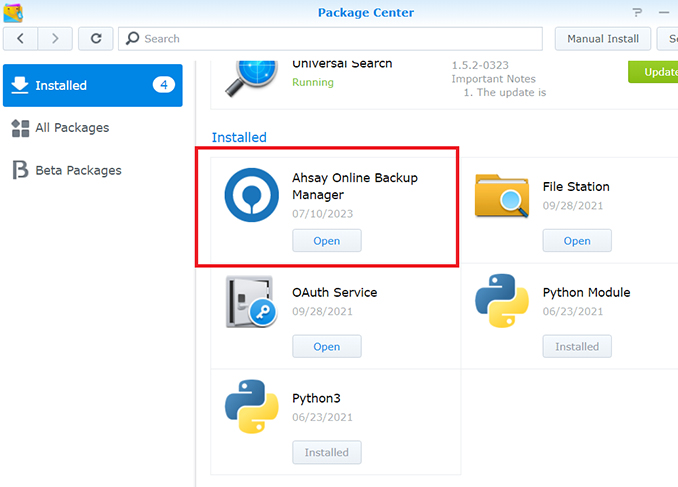The height and width of the screenshot is (487, 678).
Task: Click the File Station folder icon
Action: point(501,194)
